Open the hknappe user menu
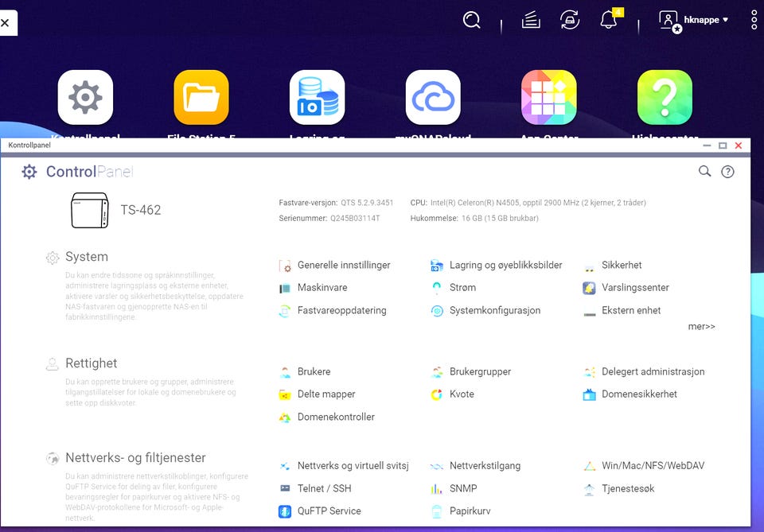Viewport: 764px width, 532px height. 694,21
